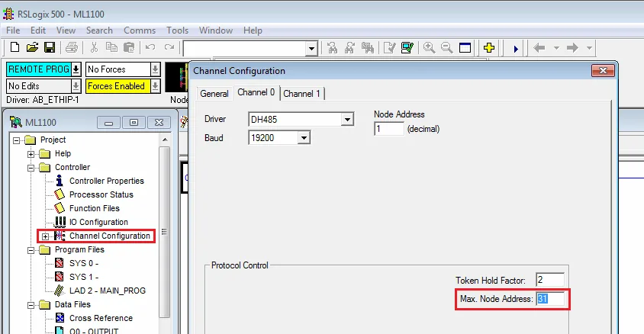Select LAD 2 - MAIN_PROG ladder file
The width and height of the screenshot is (644, 334).
coord(107,291)
